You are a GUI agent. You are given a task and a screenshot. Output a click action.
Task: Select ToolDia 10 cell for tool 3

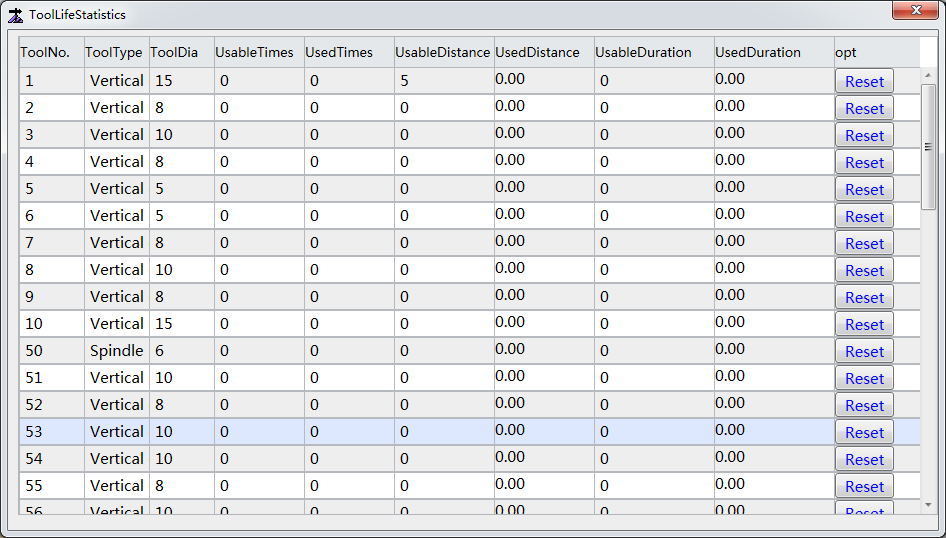(x=182, y=134)
